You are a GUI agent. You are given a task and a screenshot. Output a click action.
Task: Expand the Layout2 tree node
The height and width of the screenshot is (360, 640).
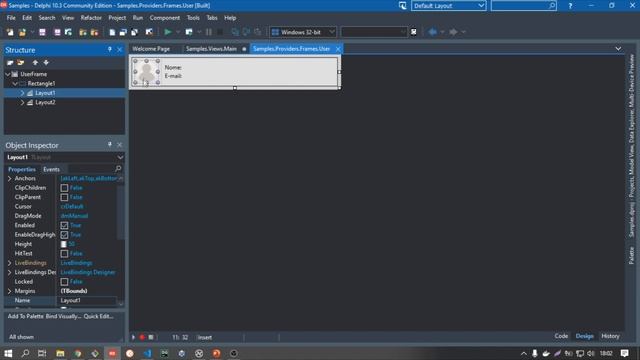[22, 102]
